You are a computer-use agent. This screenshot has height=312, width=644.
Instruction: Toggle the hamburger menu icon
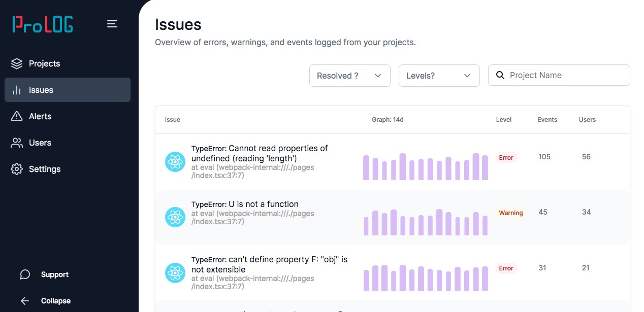112,24
